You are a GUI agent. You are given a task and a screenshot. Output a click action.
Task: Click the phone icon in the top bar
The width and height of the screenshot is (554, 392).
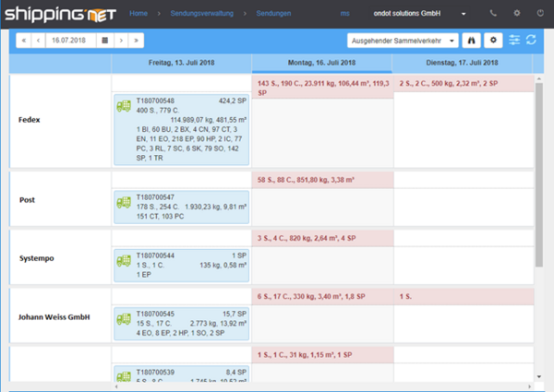[x=492, y=14]
